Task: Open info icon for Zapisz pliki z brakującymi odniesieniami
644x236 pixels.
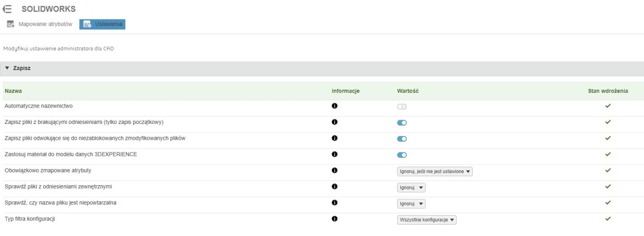Action: [x=335, y=122]
